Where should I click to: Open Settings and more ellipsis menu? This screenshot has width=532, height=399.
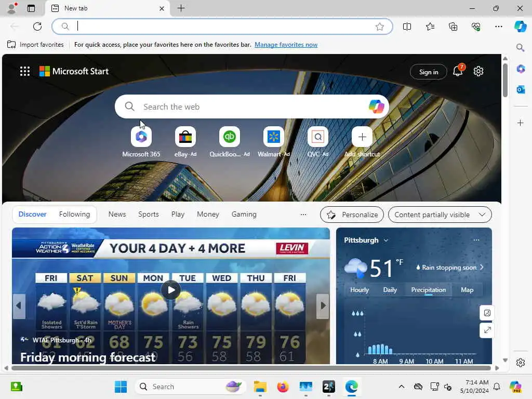[x=498, y=26]
